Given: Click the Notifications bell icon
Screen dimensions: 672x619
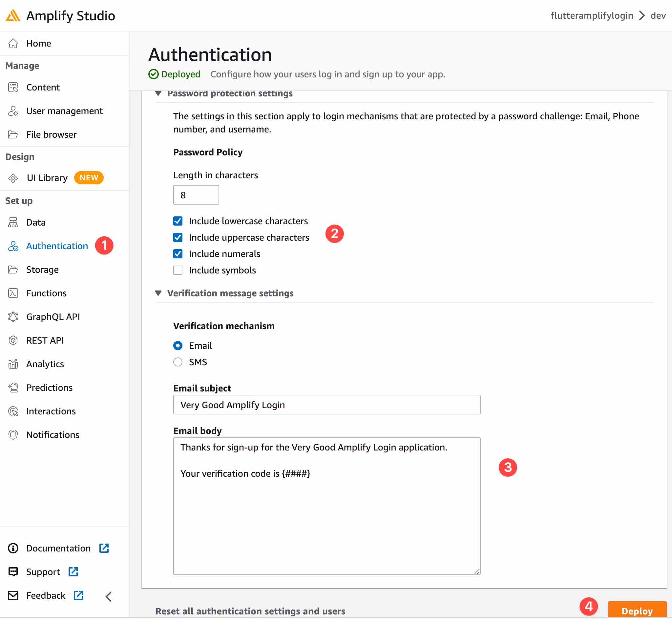Looking at the screenshot, I should (13, 435).
